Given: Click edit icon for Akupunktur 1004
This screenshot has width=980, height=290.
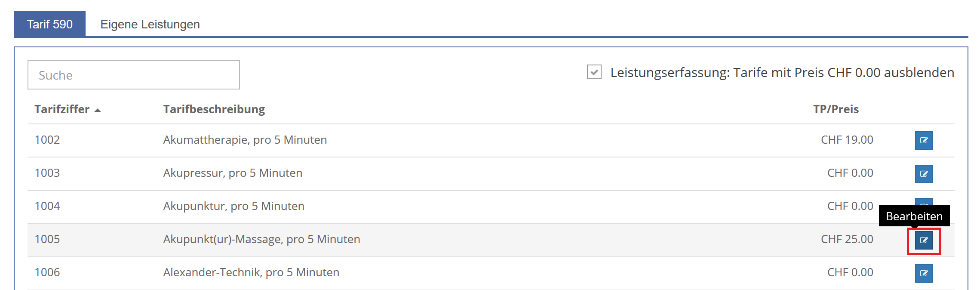Looking at the screenshot, I should [x=924, y=202].
